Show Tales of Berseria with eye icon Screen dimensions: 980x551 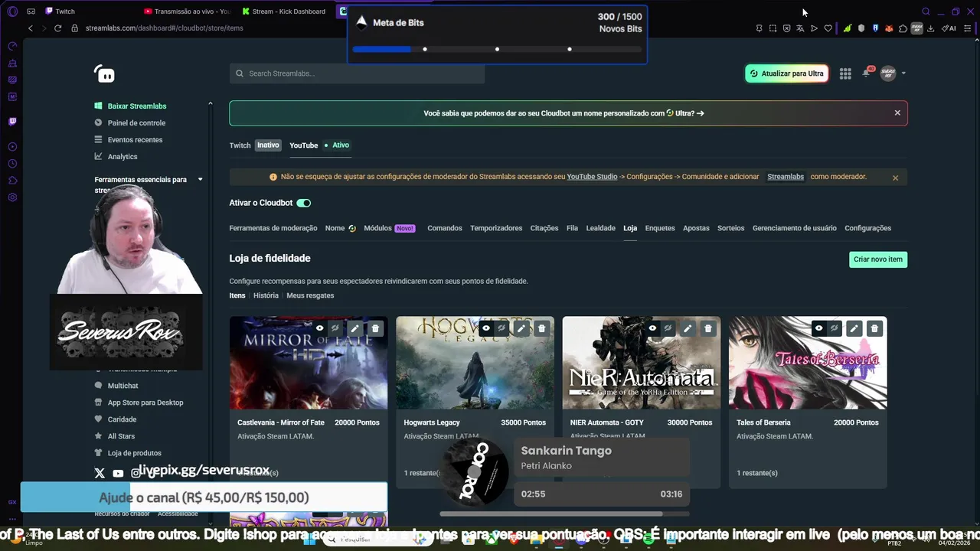818,328
